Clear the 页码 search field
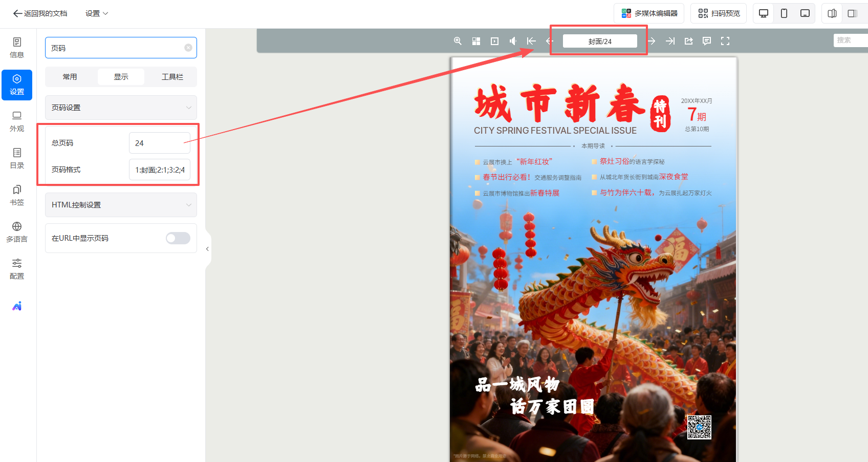Viewport: 868px width, 462px height. 188,48
